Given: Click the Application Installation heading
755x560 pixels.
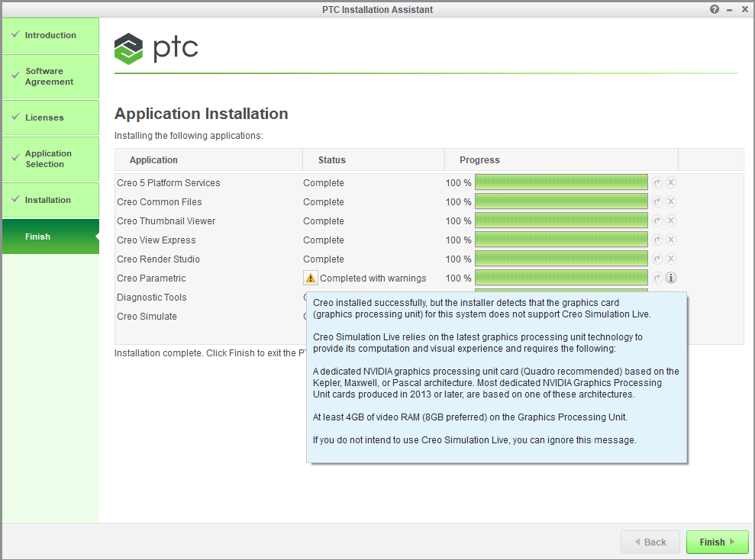Looking at the screenshot, I should 202,114.
